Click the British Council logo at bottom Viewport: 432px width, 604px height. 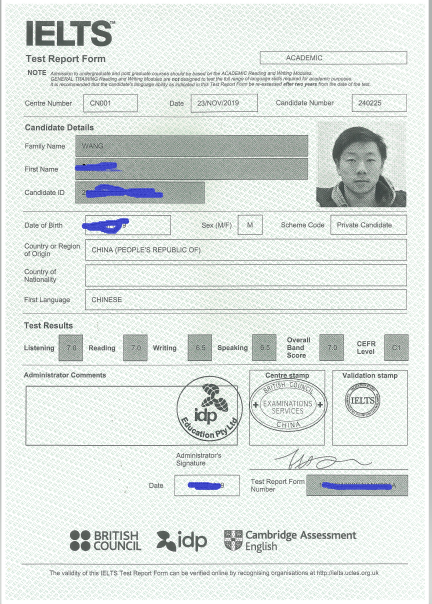point(105,540)
